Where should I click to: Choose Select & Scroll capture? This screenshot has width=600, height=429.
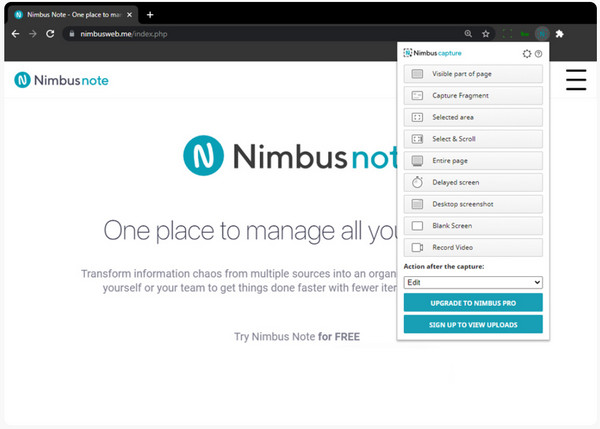[x=473, y=139]
